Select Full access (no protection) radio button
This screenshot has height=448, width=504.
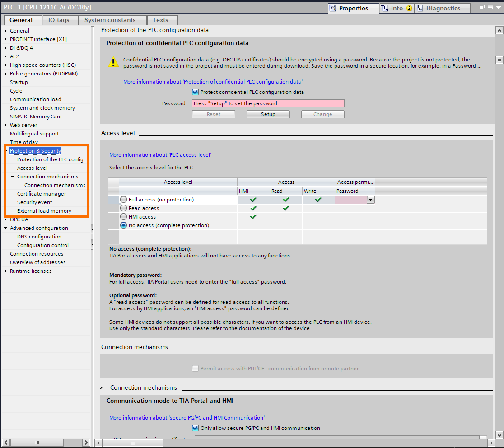(x=123, y=200)
